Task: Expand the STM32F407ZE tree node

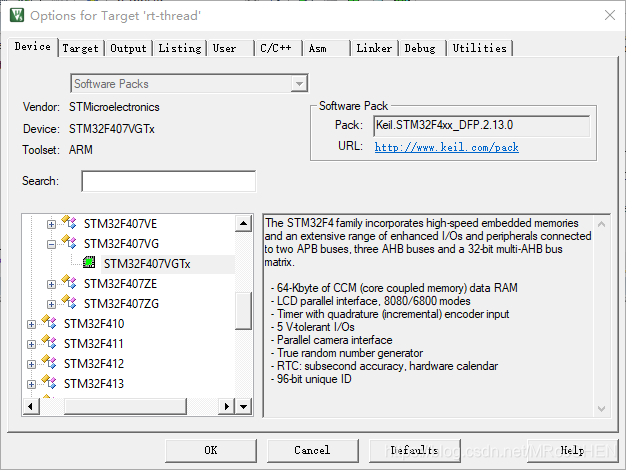Action: pos(51,284)
